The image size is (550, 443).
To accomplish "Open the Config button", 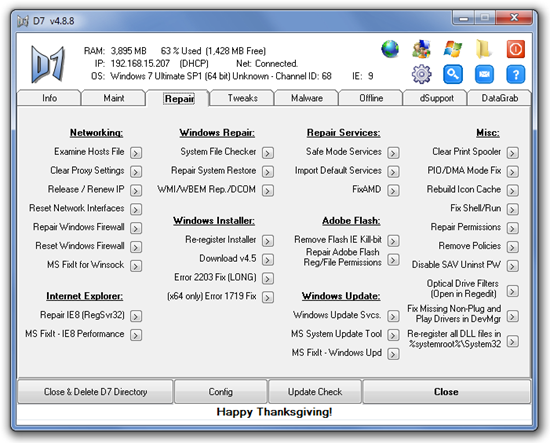I will point(221,391).
